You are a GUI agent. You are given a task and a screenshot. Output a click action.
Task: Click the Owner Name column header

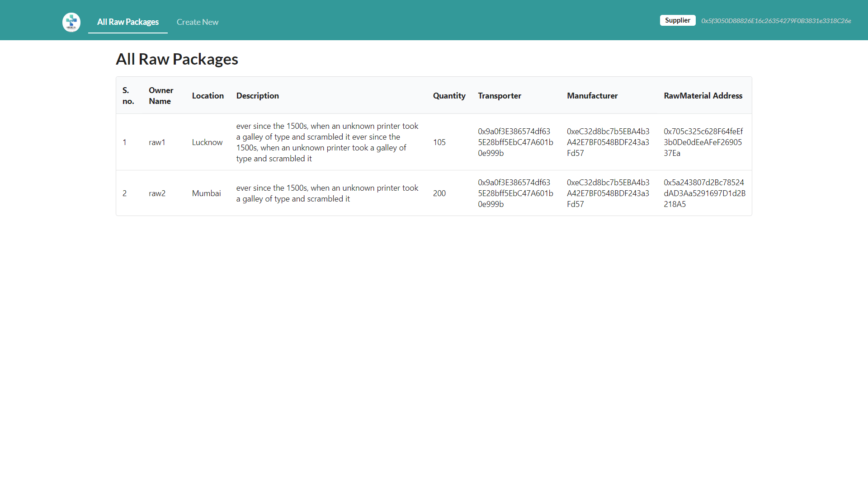[161, 96]
